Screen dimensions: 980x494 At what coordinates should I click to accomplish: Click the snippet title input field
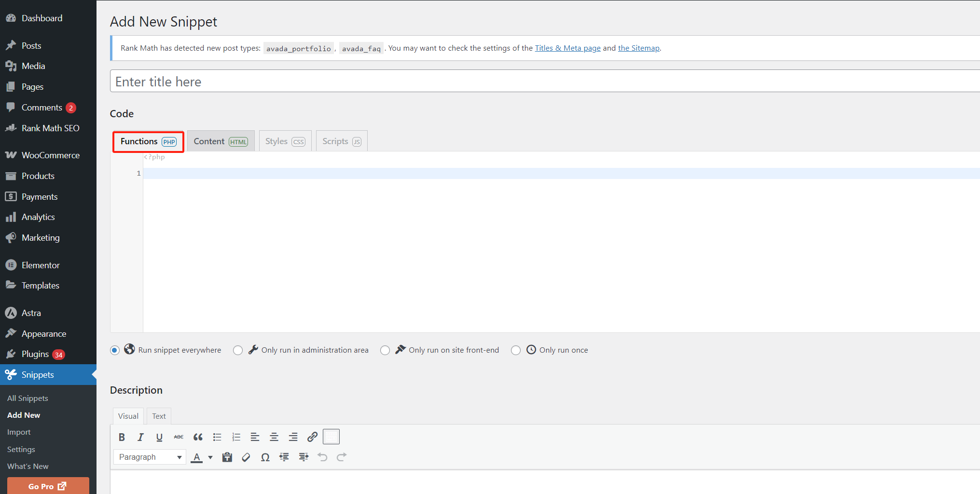(338, 81)
